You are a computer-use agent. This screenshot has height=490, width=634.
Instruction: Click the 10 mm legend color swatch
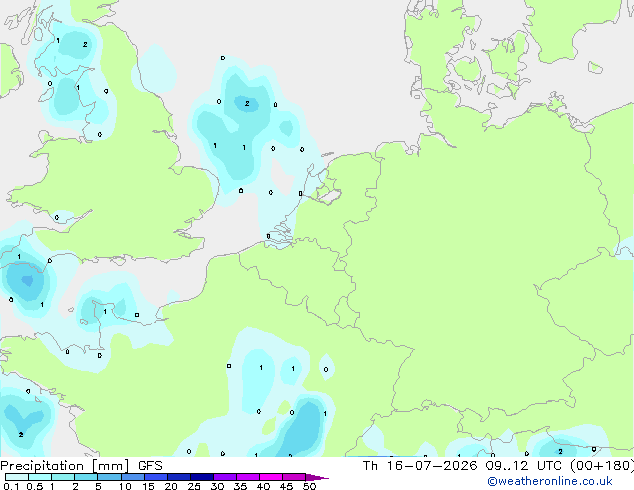[133, 477]
